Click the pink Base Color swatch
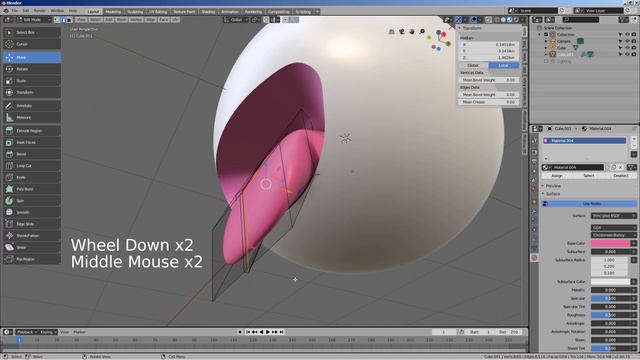Screen dimensions: 640x360 (610, 243)
